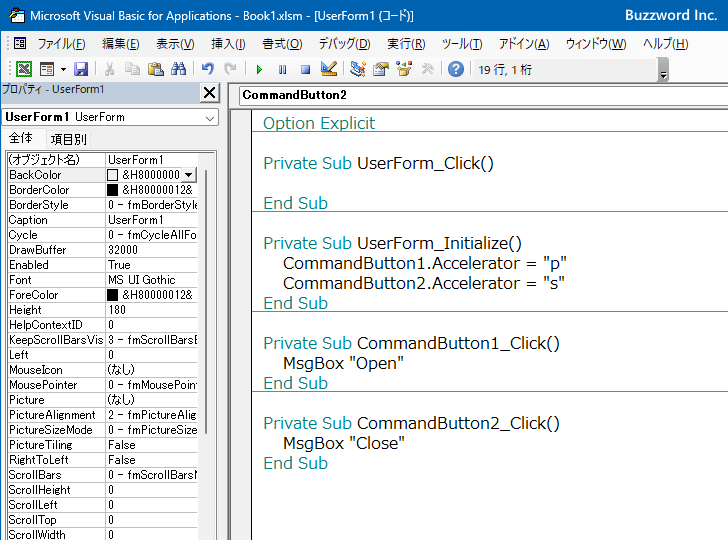Click the Reset stop icon

click(x=305, y=70)
